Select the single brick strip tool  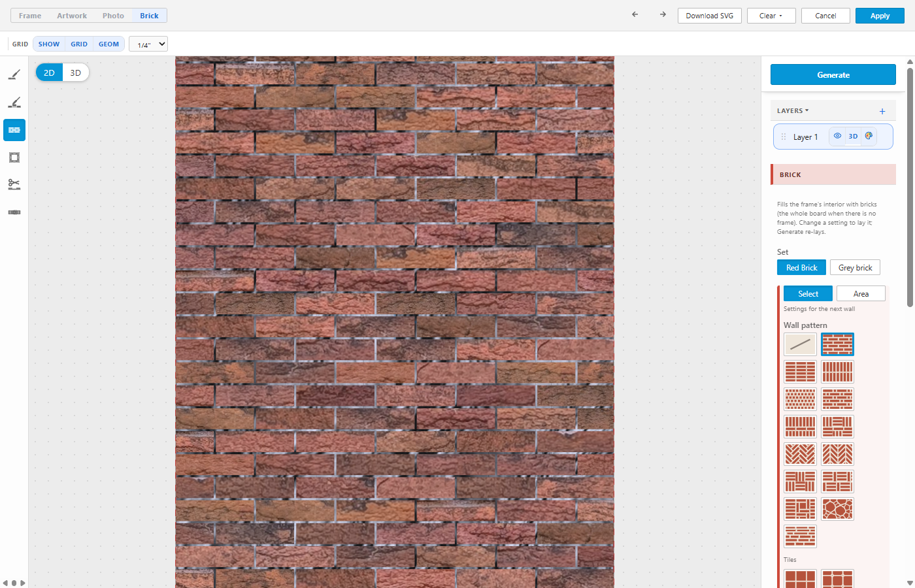pyautogui.click(x=14, y=212)
